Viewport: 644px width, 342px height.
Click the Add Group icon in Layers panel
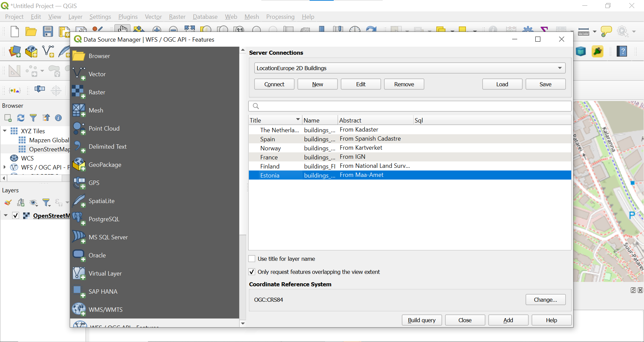21,202
